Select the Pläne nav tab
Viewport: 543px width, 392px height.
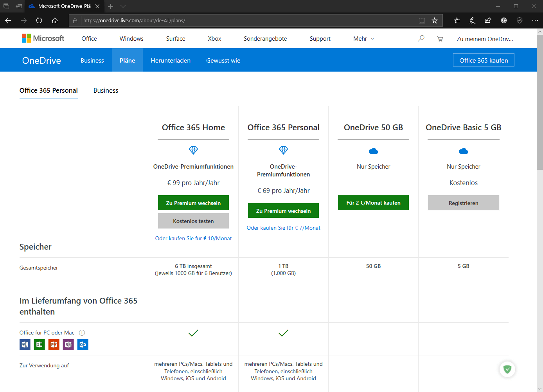[128, 60]
